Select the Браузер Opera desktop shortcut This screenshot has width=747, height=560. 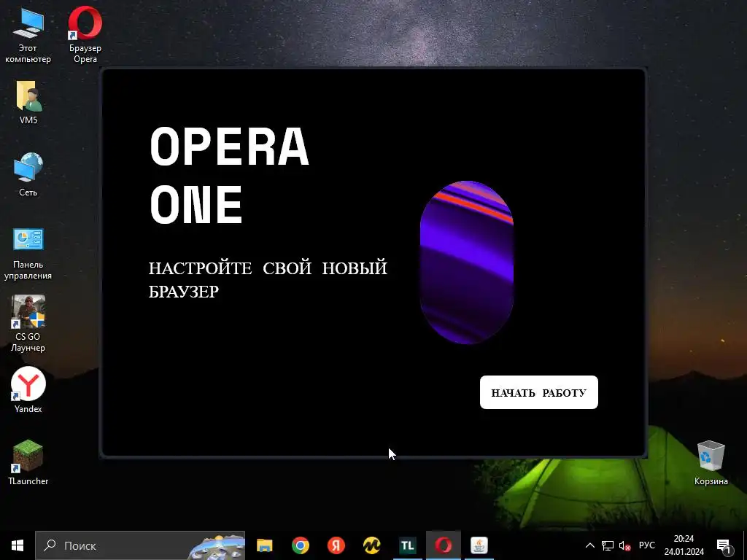click(85, 35)
